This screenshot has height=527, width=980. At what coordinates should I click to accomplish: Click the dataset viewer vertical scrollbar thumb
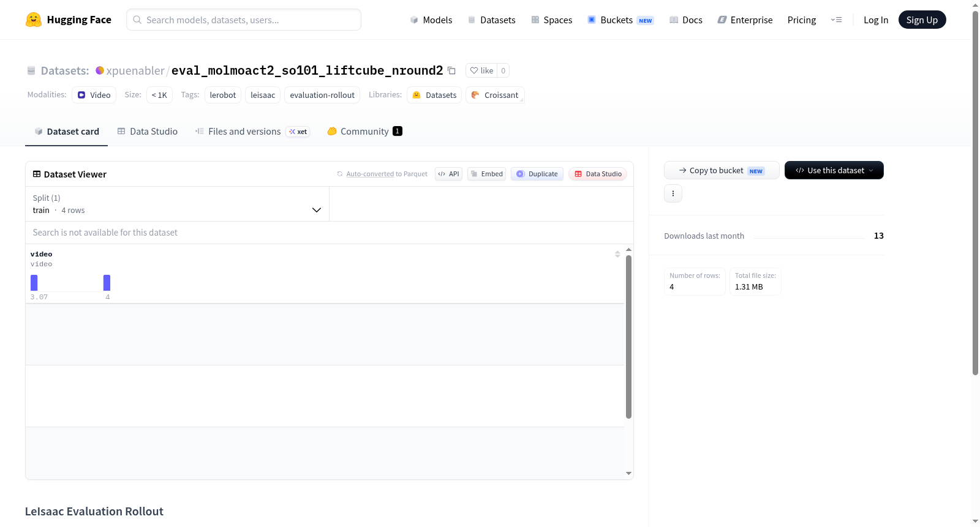click(628, 337)
